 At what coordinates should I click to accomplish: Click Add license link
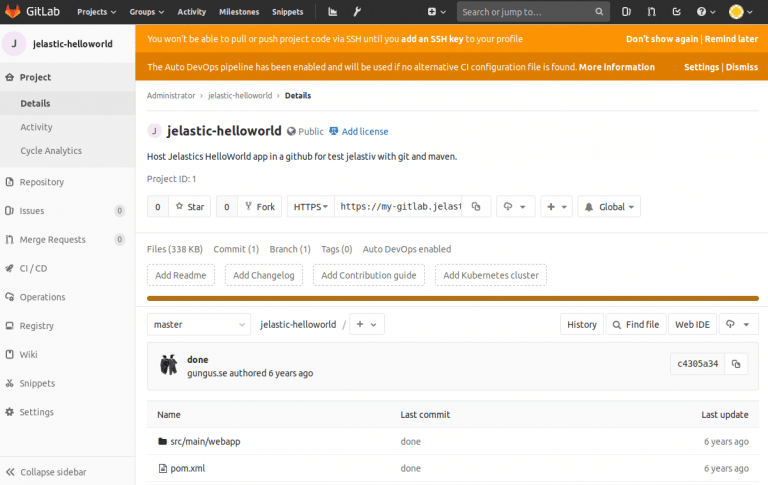(x=359, y=131)
